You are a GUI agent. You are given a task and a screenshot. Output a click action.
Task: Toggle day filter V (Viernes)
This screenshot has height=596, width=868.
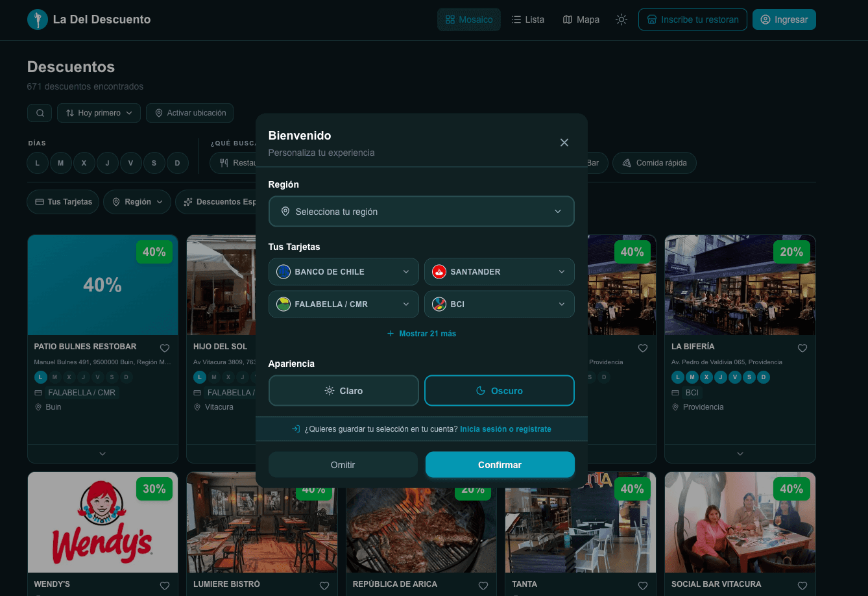tap(131, 163)
